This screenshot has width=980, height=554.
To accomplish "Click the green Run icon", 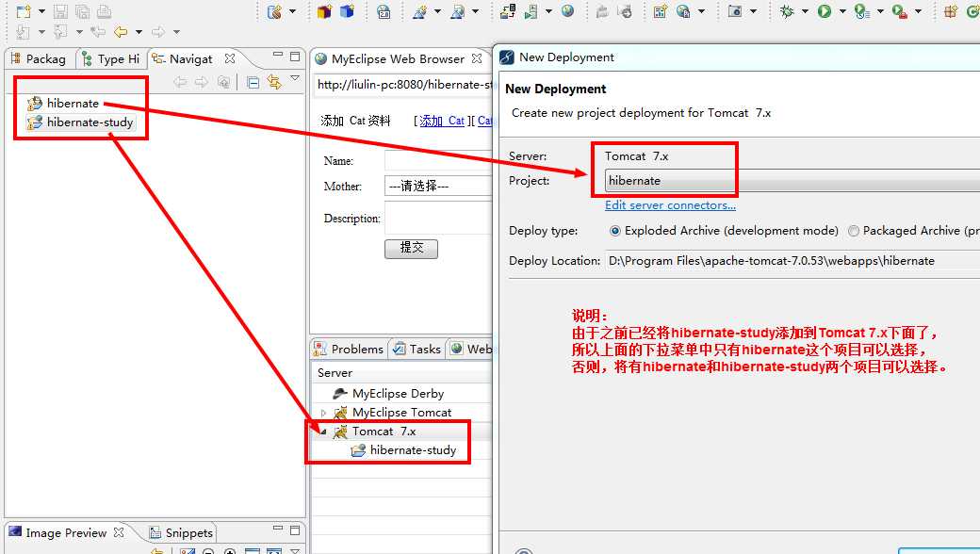I will (825, 11).
